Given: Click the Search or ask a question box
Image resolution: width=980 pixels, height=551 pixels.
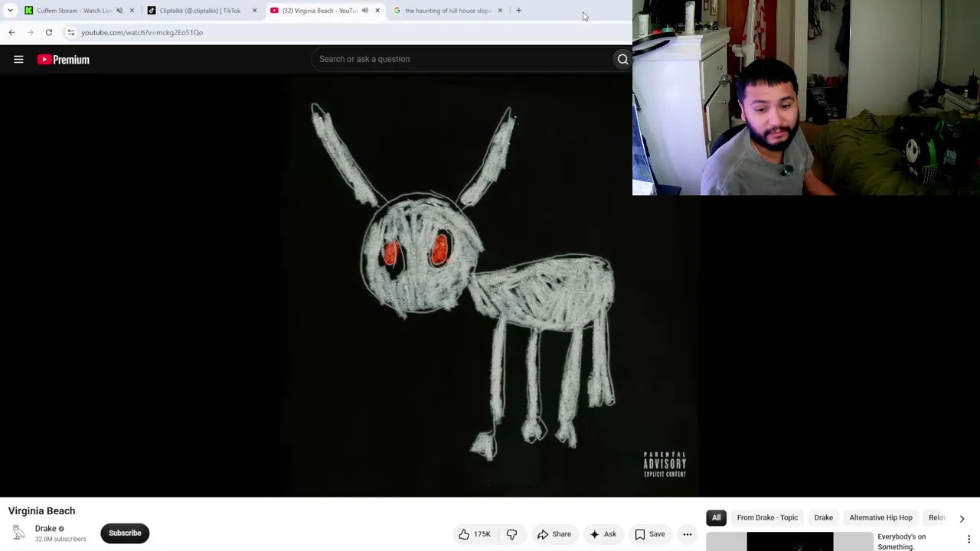Looking at the screenshot, I should [462, 59].
